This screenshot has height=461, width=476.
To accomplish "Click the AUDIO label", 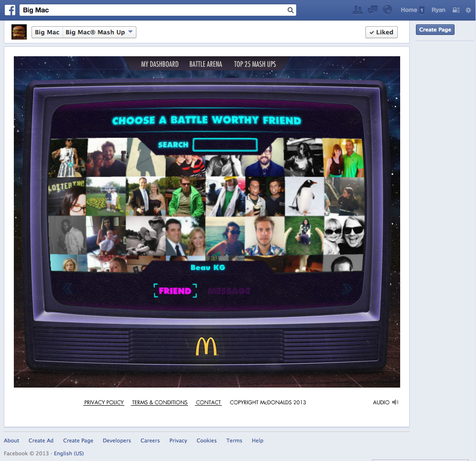I will tap(381, 402).
